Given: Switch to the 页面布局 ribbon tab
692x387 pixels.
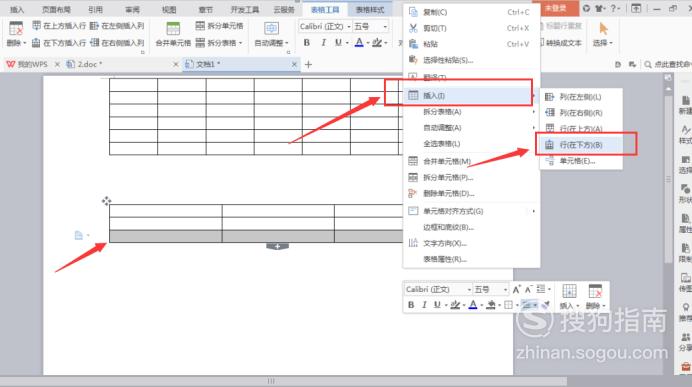Looking at the screenshot, I should [56, 9].
